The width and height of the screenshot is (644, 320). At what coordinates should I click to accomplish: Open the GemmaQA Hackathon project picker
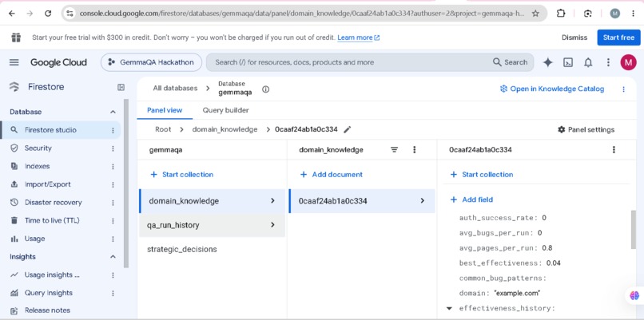151,62
